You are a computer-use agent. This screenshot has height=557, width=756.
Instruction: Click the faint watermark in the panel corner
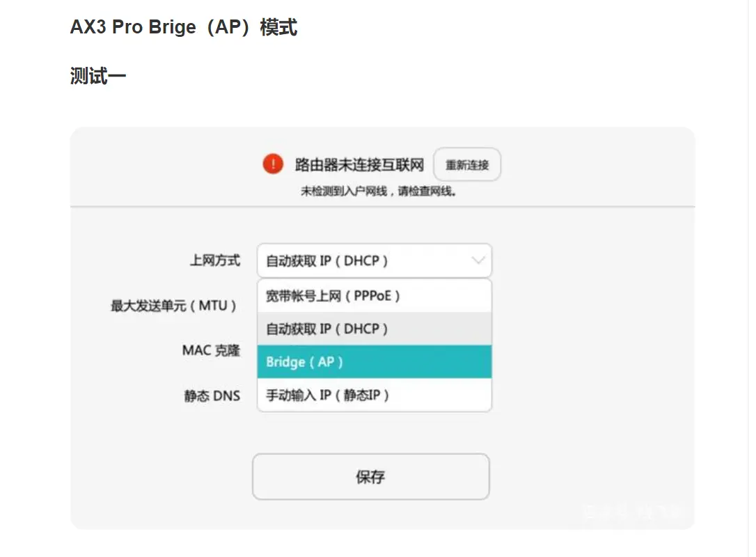pos(633,511)
